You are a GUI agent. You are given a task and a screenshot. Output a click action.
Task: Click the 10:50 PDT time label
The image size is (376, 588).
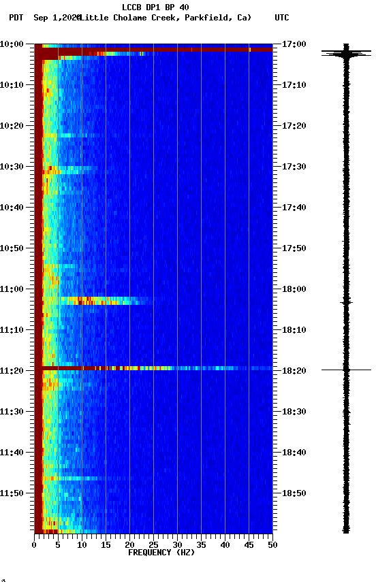tap(12, 248)
